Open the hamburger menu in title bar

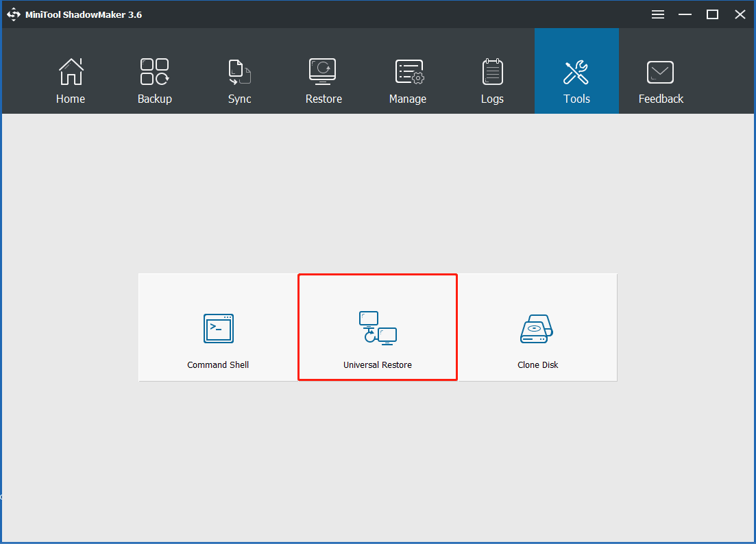pyautogui.click(x=658, y=14)
